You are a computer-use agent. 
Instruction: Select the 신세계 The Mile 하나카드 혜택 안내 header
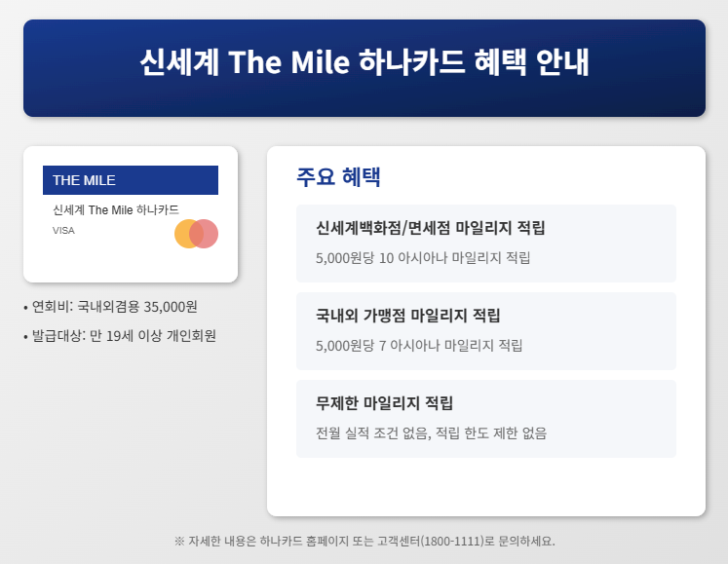(364, 62)
